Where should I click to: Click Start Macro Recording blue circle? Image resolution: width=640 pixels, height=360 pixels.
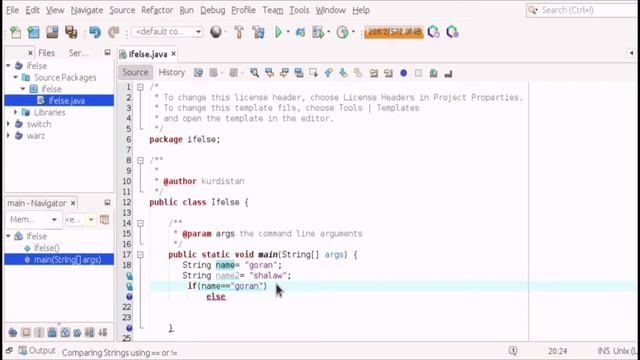pos(404,73)
